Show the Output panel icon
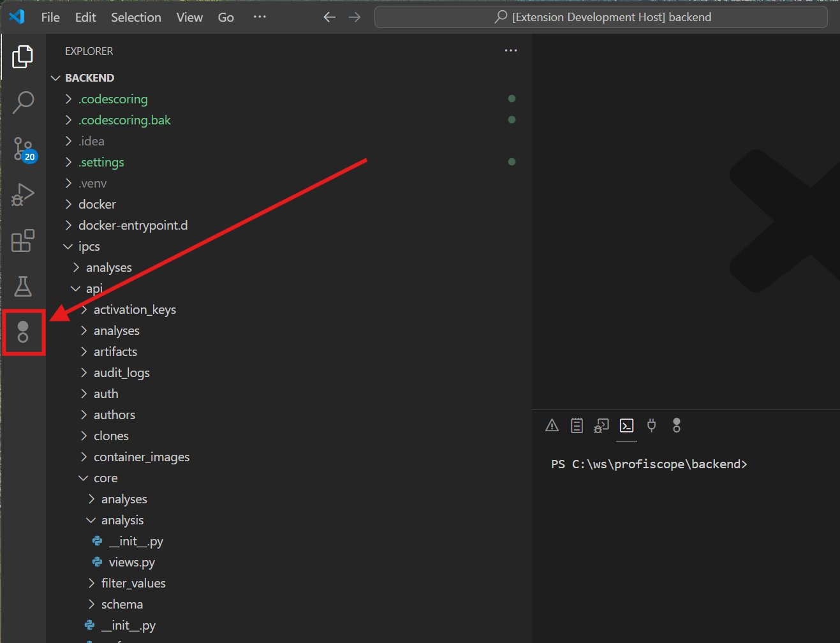Screen dimensions: 840x643 (x=577, y=425)
